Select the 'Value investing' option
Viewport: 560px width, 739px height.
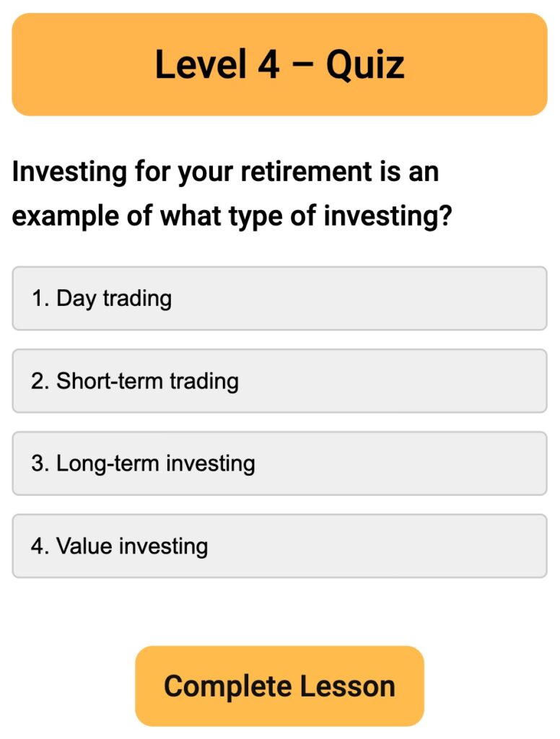click(x=279, y=546)
